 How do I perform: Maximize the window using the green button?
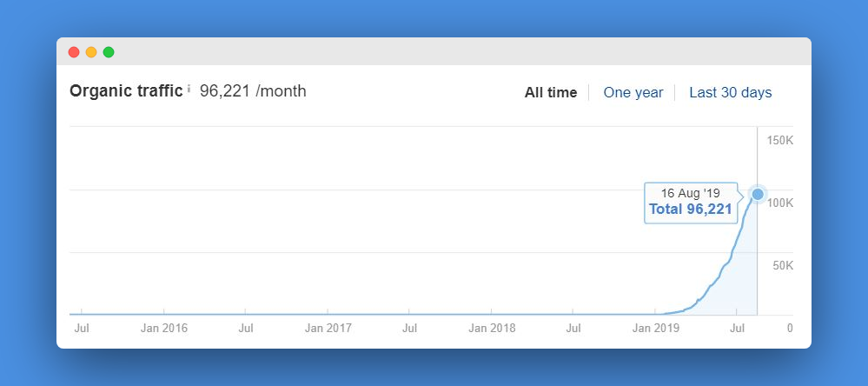coord(109,52)
